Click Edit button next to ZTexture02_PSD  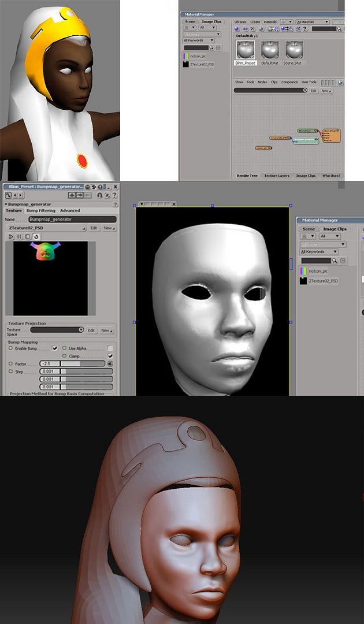coord(94,228)
